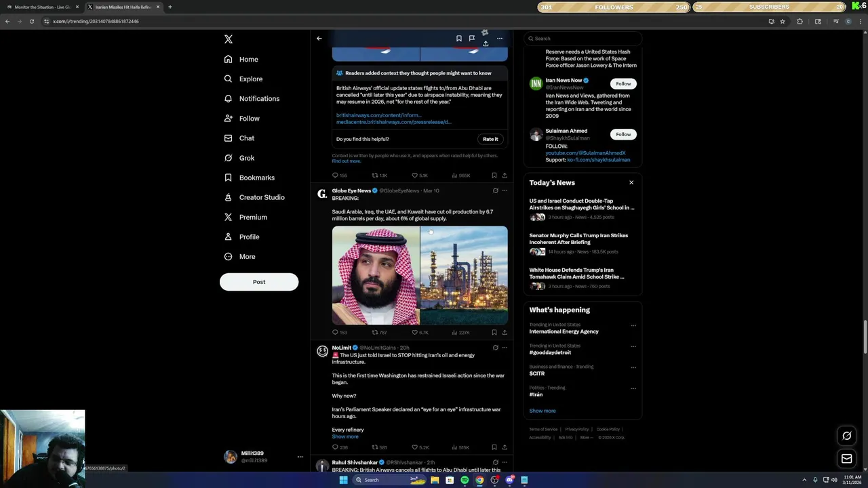Share the Globe Eye News post

505,333
